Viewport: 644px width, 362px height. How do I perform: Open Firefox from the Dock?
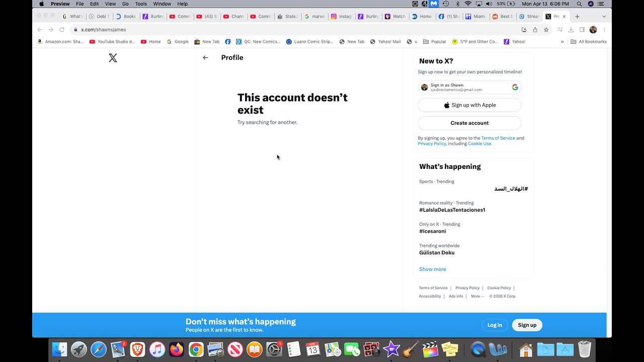(177, 349)
